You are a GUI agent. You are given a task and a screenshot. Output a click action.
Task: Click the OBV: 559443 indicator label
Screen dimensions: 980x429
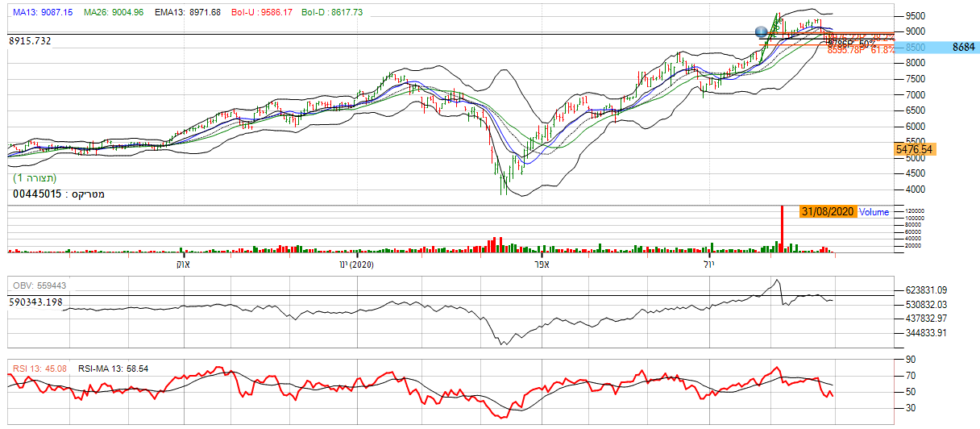click(39, 285)
